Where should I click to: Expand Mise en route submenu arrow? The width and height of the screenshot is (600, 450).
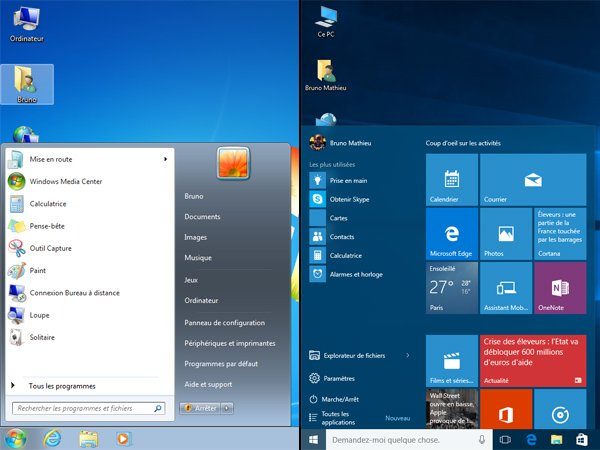coord(165,159)
